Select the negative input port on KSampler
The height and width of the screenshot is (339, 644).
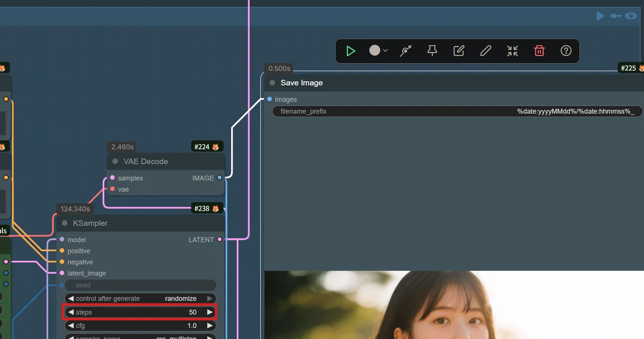pyautogui.click(x=62, y=262)
